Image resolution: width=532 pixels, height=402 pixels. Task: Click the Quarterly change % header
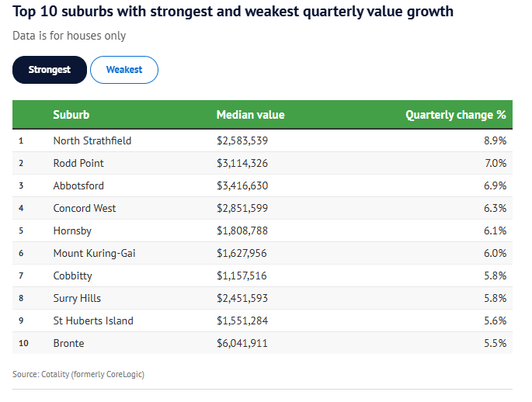455,115
